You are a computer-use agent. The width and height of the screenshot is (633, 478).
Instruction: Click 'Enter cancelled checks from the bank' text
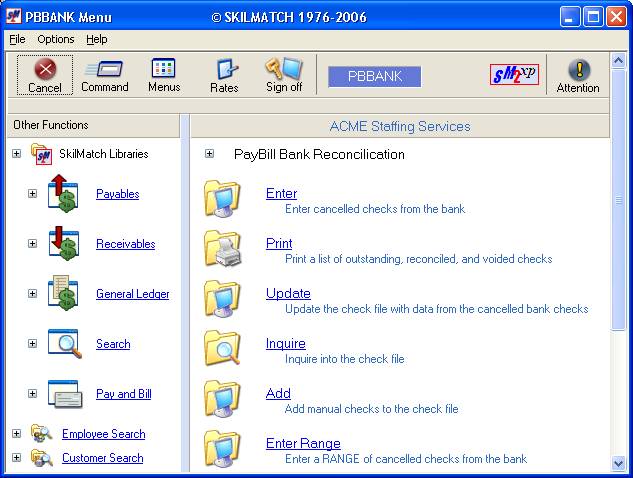coord(375,209)
